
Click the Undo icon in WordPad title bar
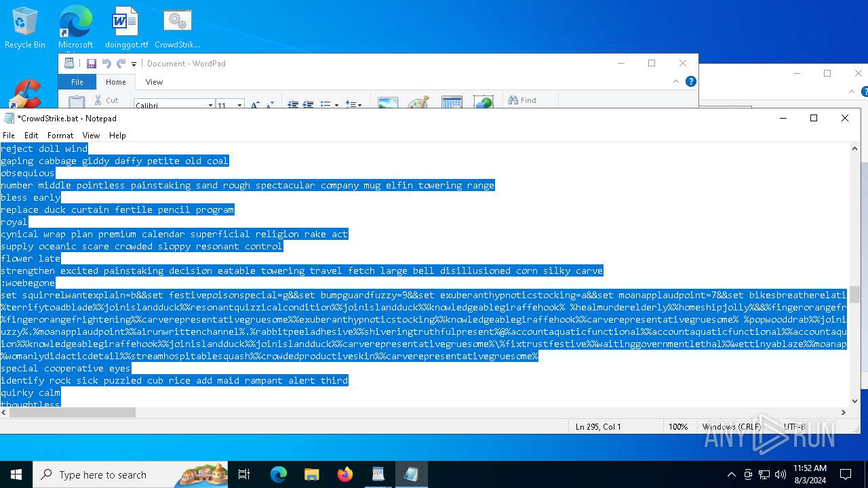(x=106, y=64)
